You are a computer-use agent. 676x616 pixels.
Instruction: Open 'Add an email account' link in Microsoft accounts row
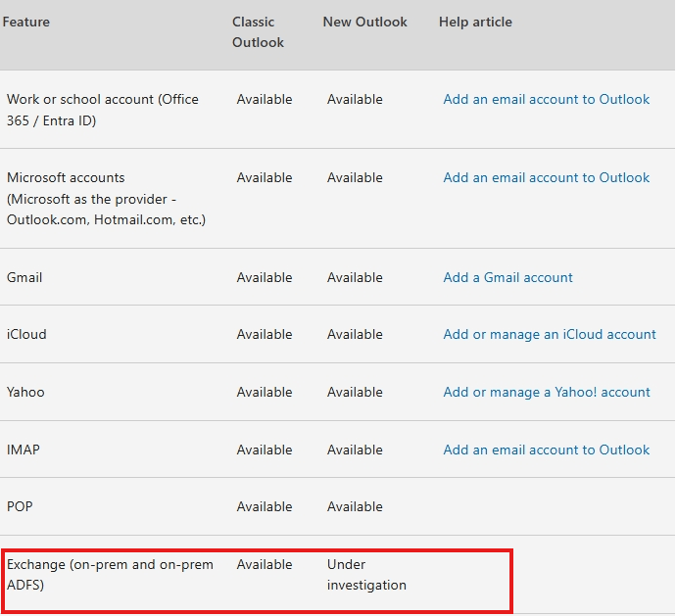(x=547, y=177)
